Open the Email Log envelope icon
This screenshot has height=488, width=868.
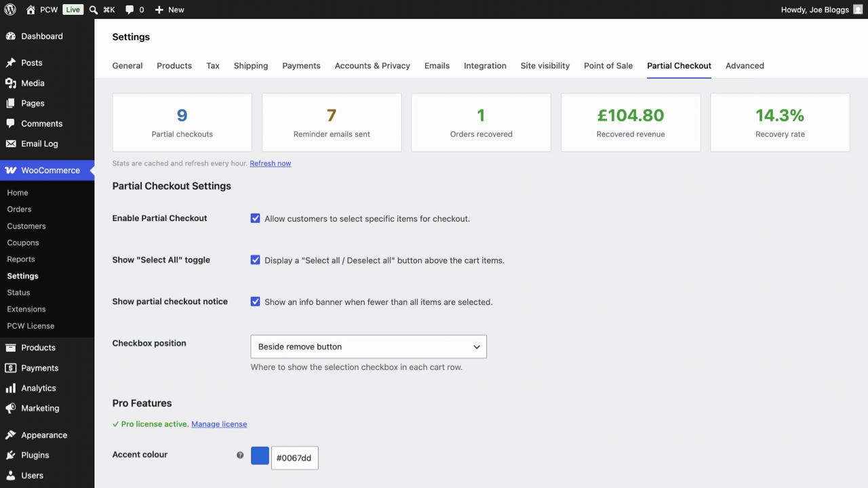11,144
